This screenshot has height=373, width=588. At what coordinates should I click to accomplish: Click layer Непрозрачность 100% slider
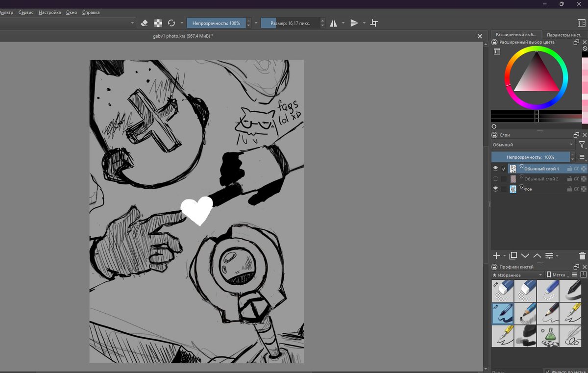coord(531,157)
